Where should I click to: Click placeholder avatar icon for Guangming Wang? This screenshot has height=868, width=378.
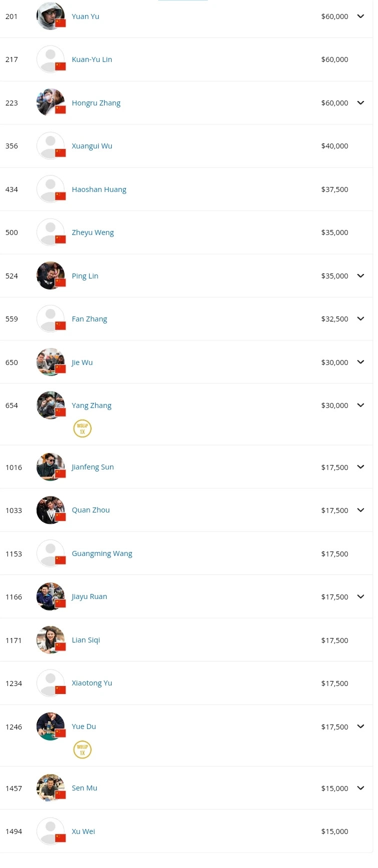click(50, 552)
